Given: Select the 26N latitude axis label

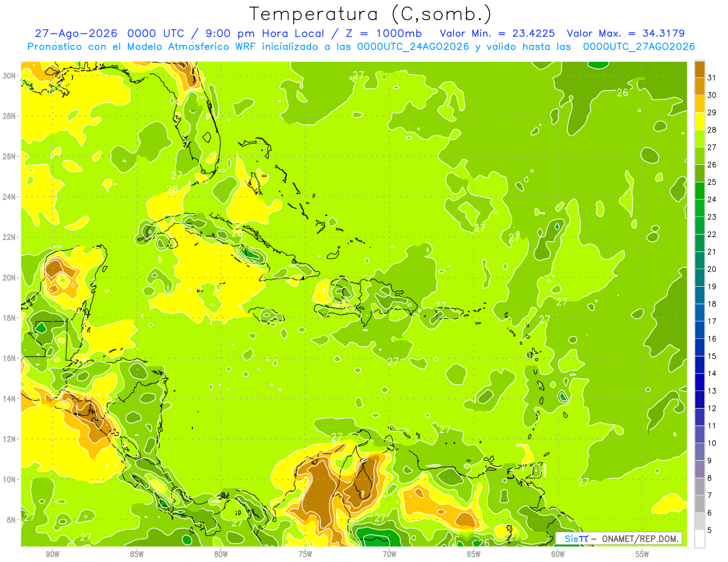Looking at the screenshot, I should [10, 156].
